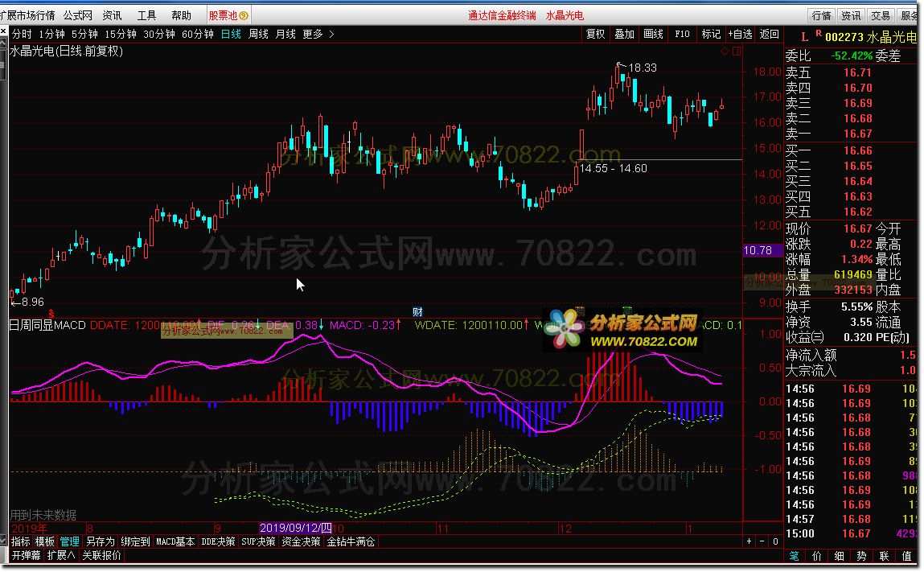
Task: Open the 公式网 menu
Action: point(78,15)
